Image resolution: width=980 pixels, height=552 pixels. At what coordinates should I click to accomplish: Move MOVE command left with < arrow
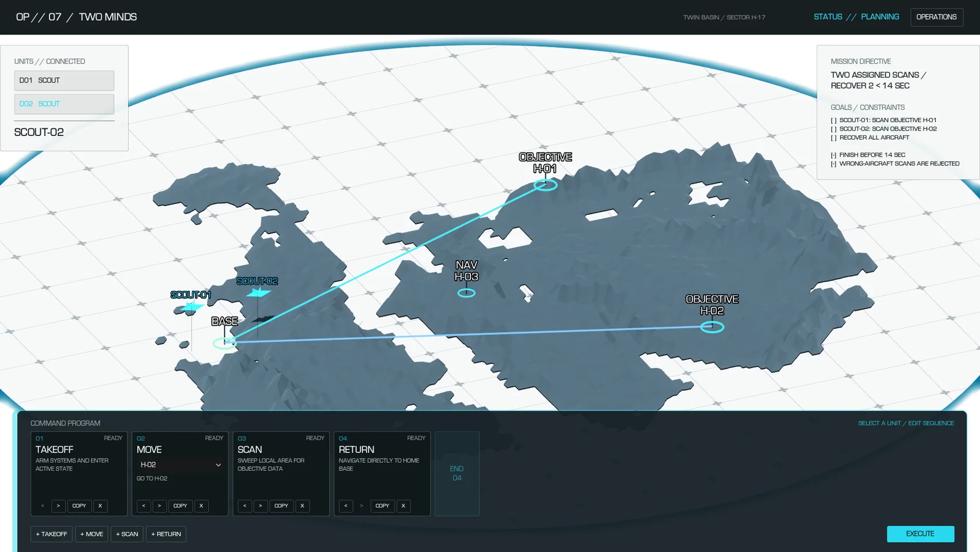pyautogui.click(x=144, y=506)
